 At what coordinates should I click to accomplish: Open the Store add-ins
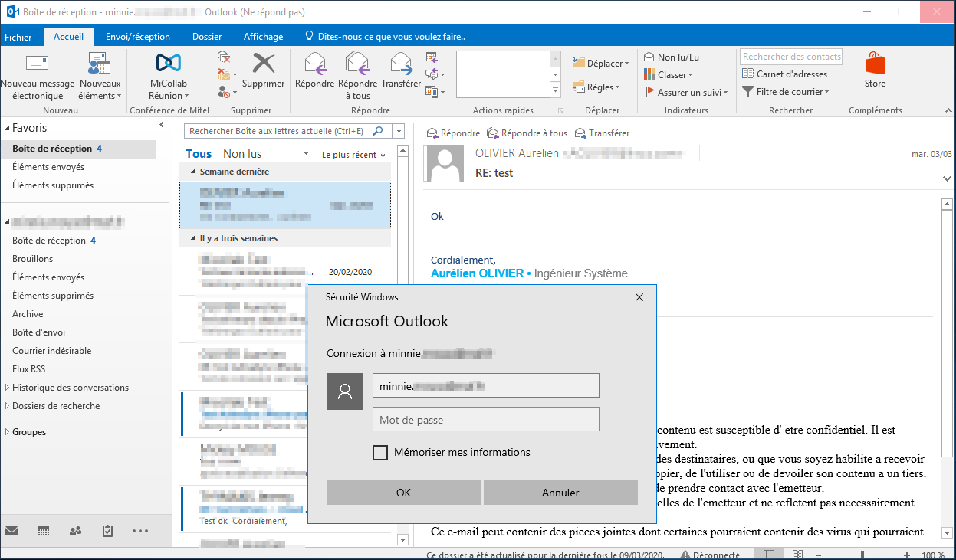(875, 70)
